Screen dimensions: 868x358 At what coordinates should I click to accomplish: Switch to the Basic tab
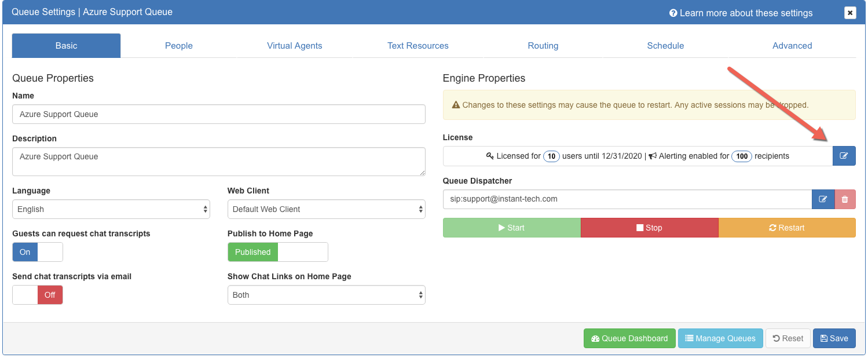(67, 46)
